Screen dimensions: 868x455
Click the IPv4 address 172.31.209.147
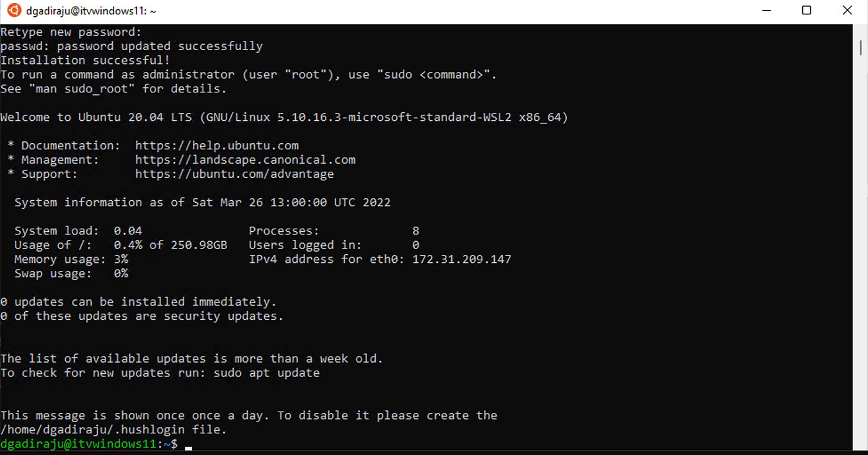pos(461,258)
